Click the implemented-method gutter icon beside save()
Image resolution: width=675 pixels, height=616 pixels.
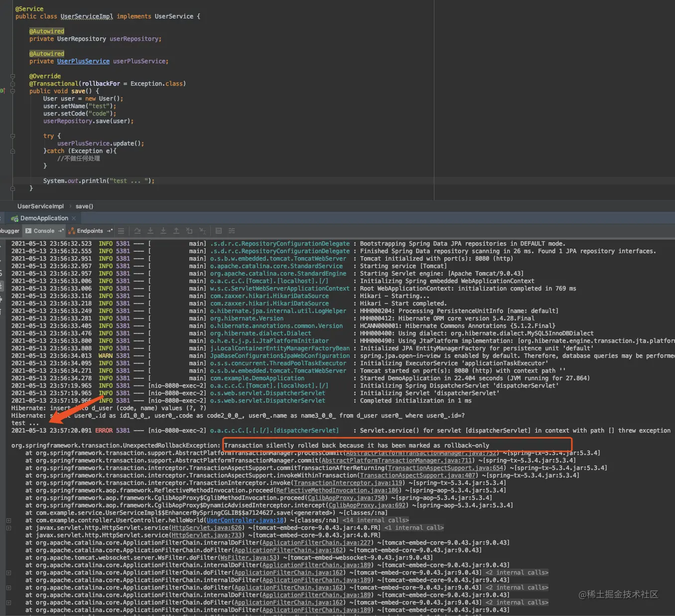[3, 91]
